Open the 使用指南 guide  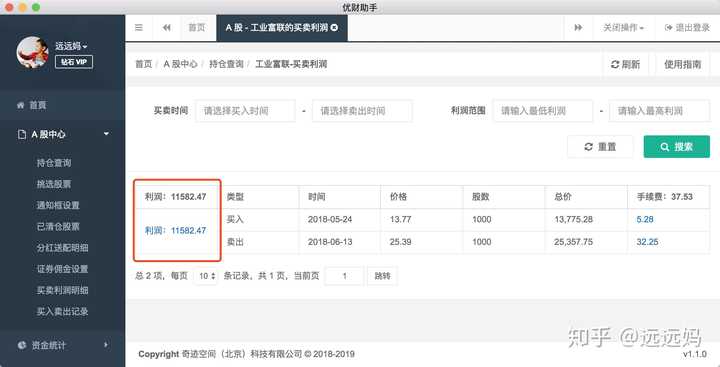click(682, 64)
